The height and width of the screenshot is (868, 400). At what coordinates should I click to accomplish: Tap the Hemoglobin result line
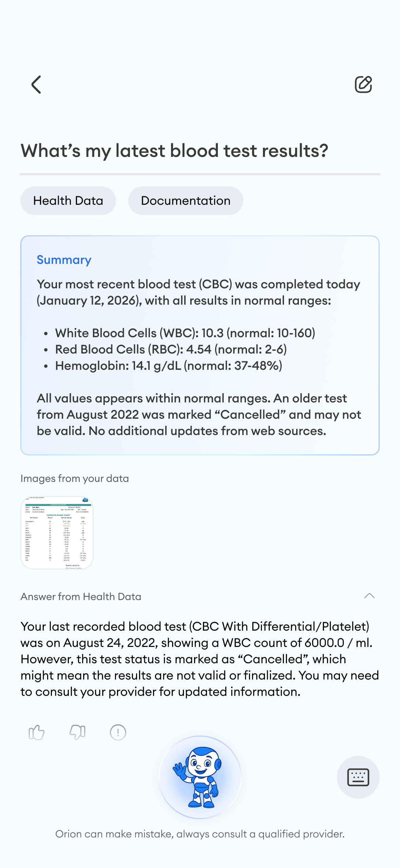pyautogui.click(x=169, y=366)
